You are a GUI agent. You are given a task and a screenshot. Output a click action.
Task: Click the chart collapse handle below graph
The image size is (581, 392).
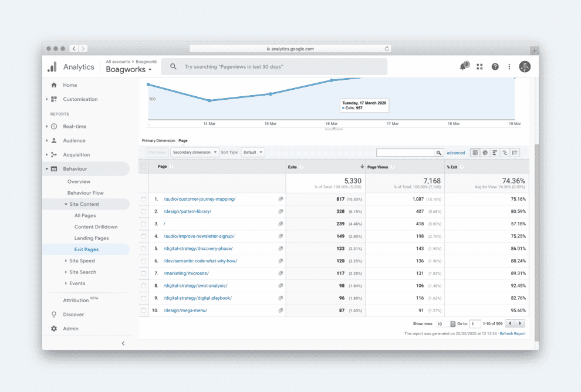[333, 128]
